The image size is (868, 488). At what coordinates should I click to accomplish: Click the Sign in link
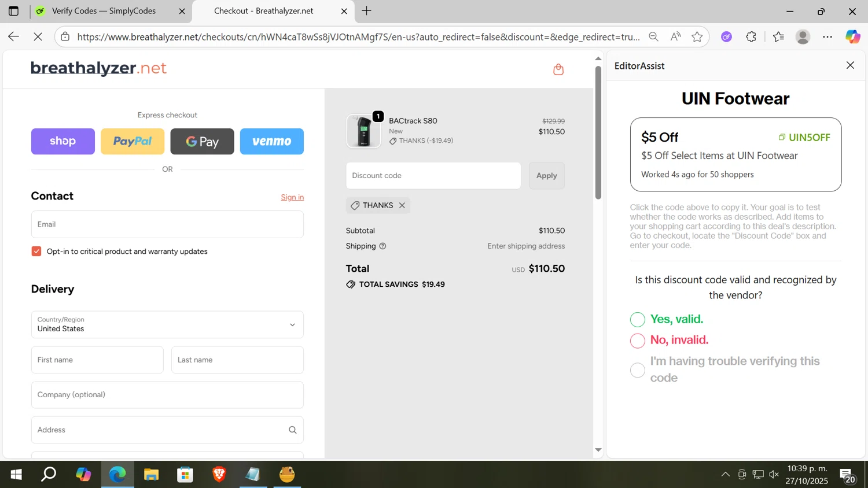292,197
